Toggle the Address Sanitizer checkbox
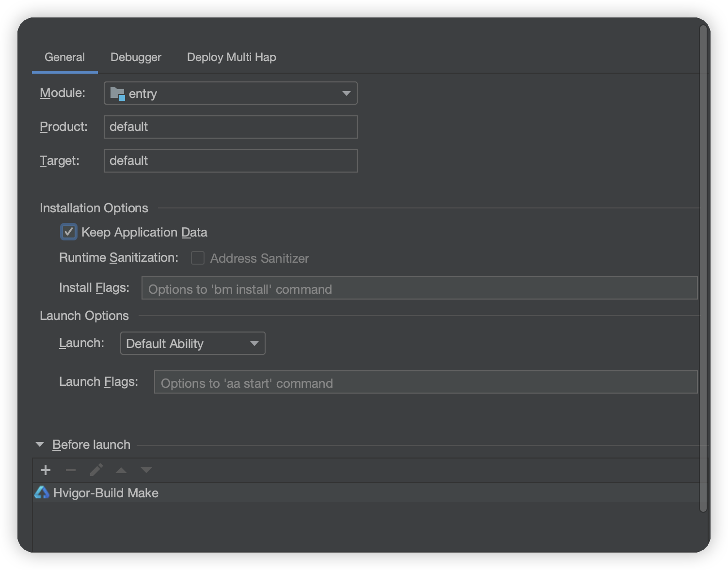The image size is (728, 570). (x=198, y=258)
